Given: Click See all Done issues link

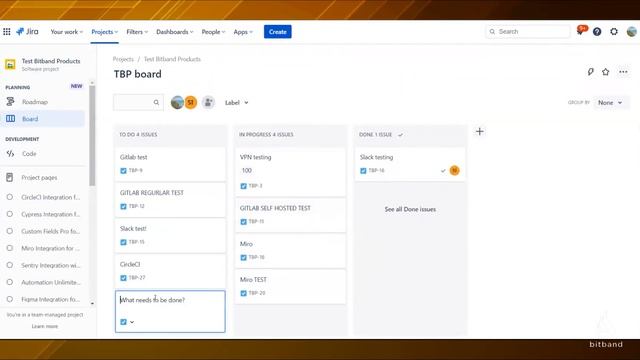Looking at the screenshot, I should click(410, 209).
